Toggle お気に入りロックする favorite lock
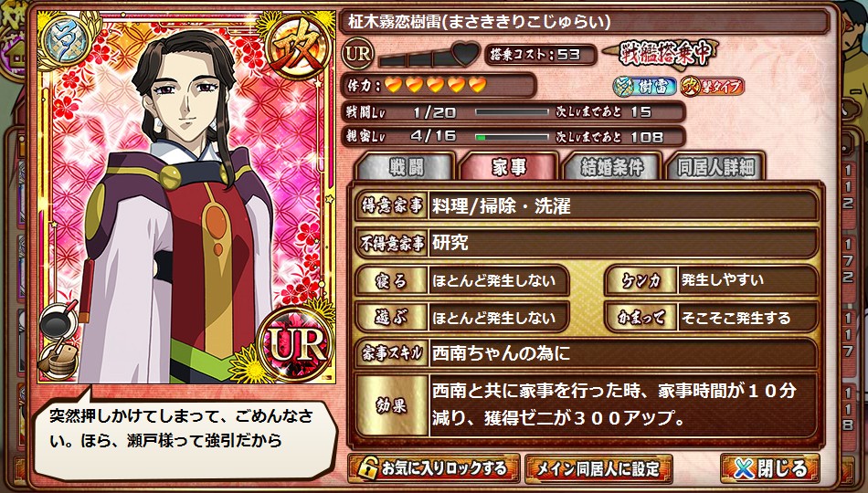The width and height of the screenshot is (868, 493). point(433,468)
